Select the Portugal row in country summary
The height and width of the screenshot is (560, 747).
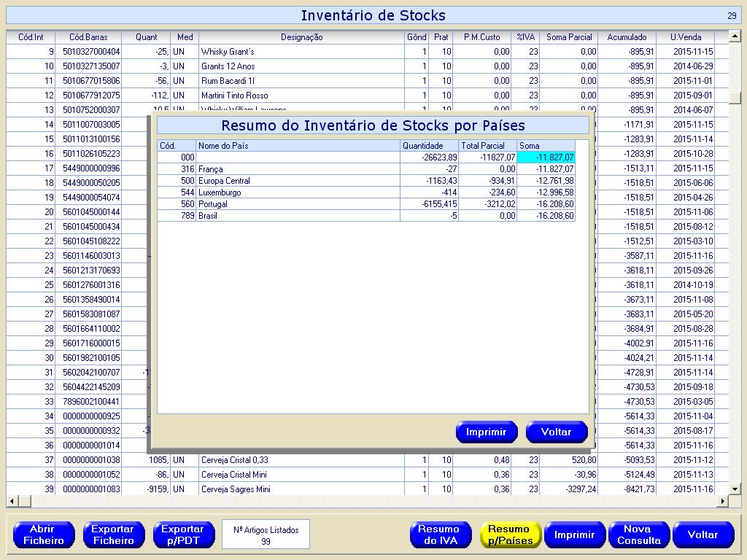[x=292, y=204]
